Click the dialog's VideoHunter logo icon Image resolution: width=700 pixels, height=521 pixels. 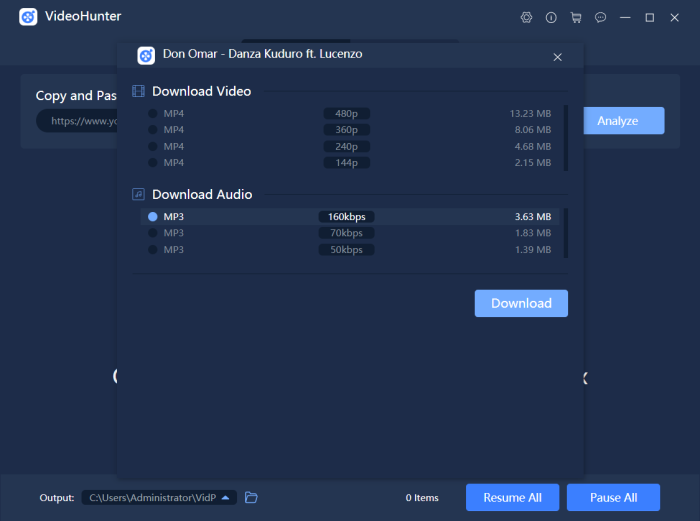point(146,56)
